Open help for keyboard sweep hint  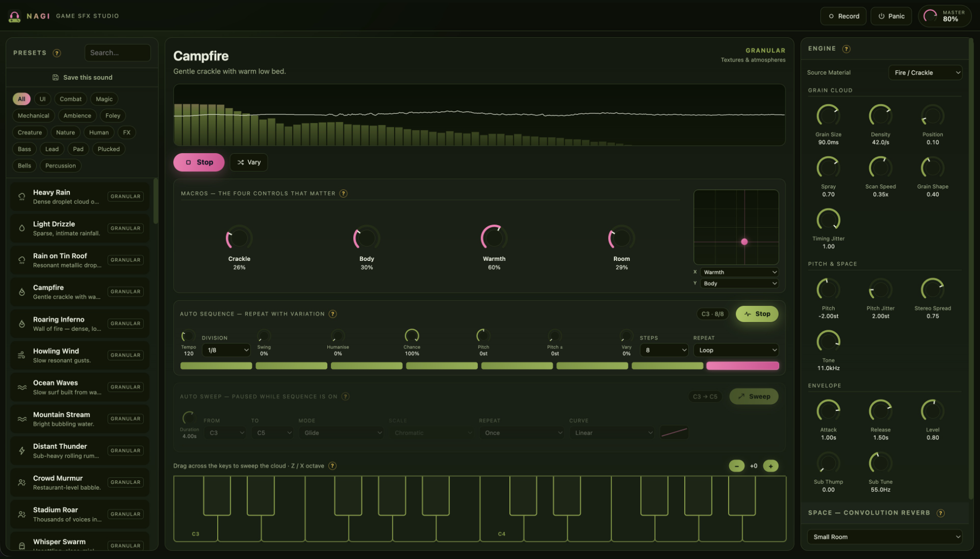333,466
